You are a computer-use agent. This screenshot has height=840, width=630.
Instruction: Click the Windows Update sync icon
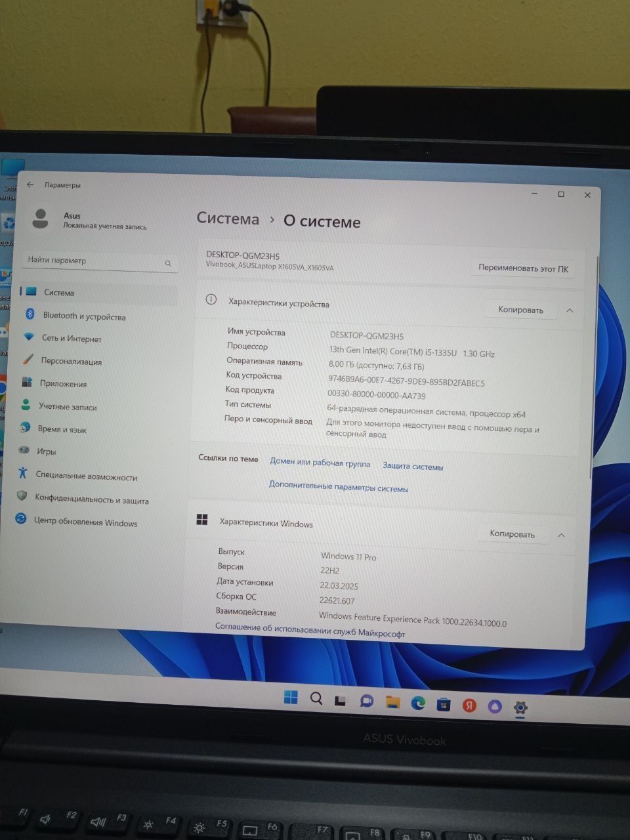[x=21, y=519]
